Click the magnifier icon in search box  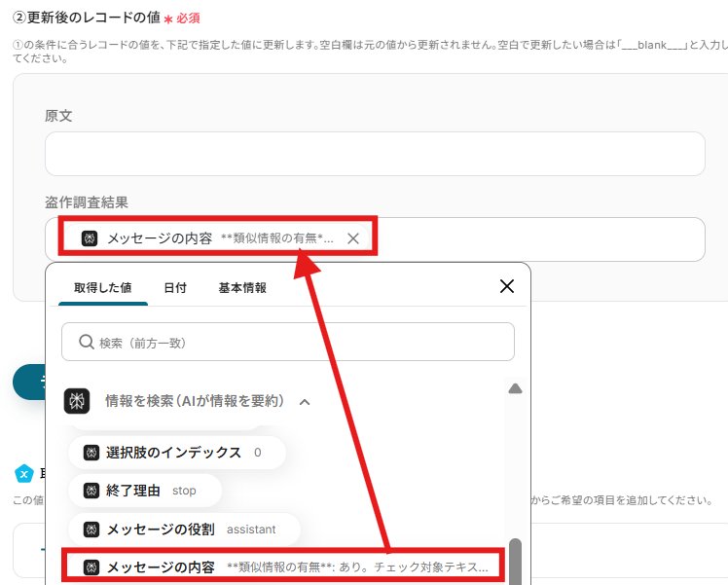[87, 343]
